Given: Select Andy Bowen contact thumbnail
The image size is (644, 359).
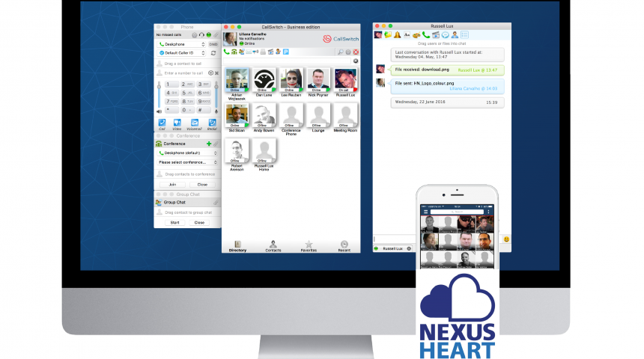Looking at the screenshot, I should pyautogui.click(x=264, y=115).
